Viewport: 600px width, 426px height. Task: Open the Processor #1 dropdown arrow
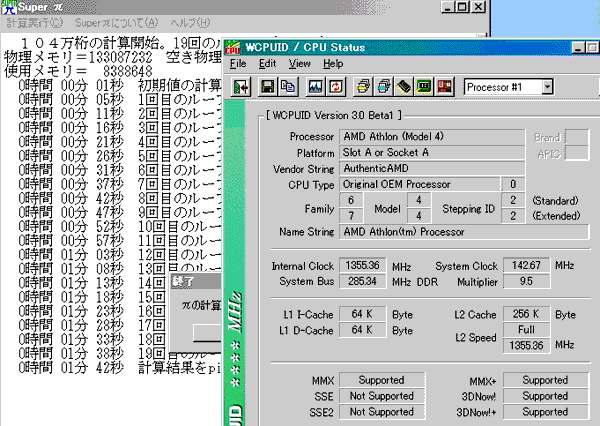548,87
